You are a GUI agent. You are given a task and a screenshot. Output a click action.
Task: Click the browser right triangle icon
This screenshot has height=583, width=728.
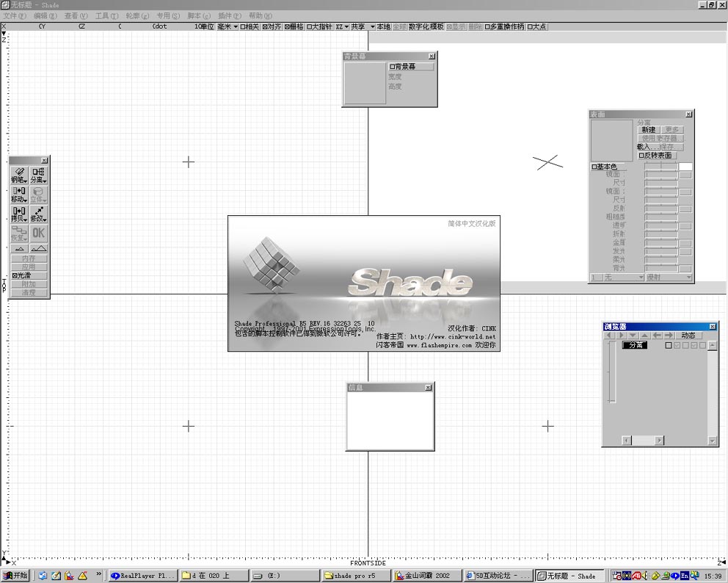(x=621, y=336)
